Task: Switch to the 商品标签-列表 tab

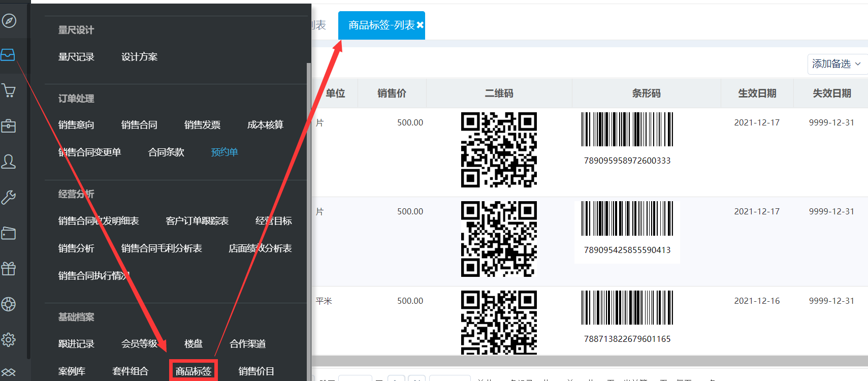Action: (x=381, y=25)
